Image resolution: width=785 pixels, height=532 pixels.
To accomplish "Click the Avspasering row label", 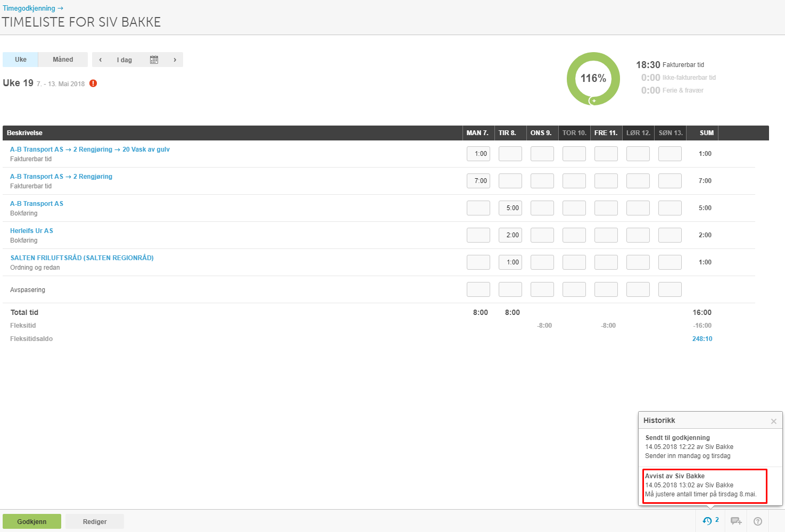I will [28, 290].
